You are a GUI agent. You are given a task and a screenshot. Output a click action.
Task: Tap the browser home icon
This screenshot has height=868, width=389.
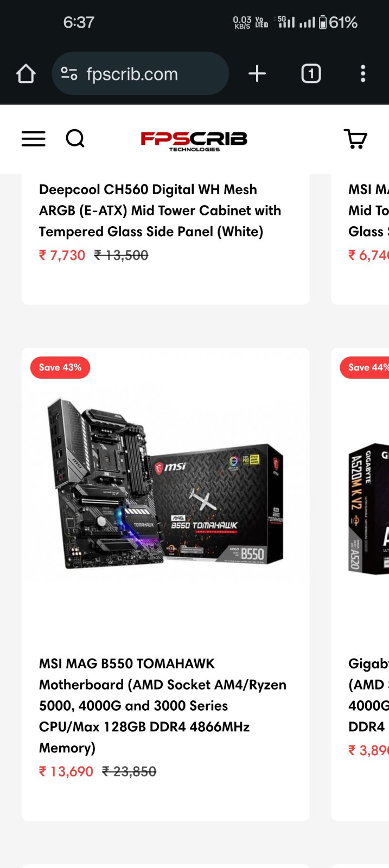point(25,74)
